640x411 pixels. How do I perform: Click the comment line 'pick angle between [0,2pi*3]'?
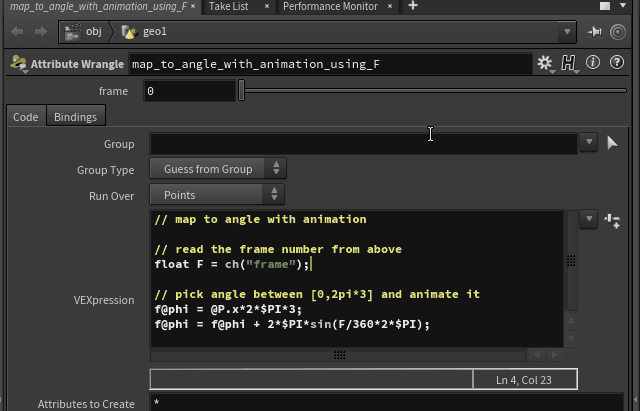[317, 294]
